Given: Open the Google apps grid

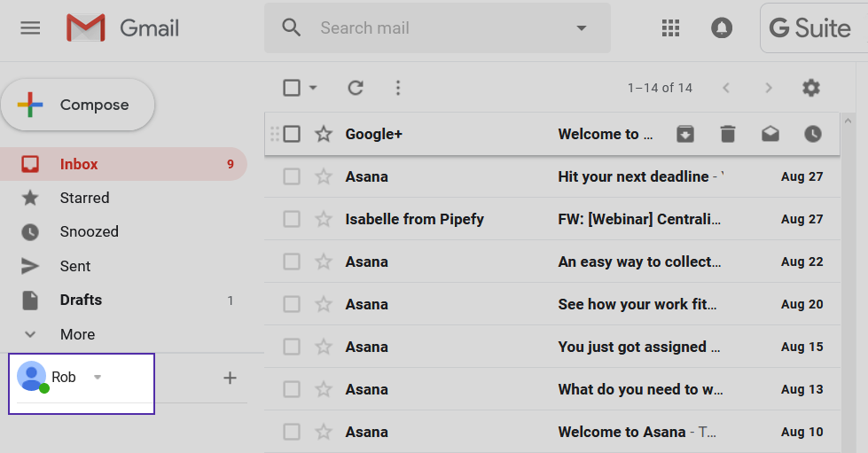Looking at the screenshot, I should 670,27.
